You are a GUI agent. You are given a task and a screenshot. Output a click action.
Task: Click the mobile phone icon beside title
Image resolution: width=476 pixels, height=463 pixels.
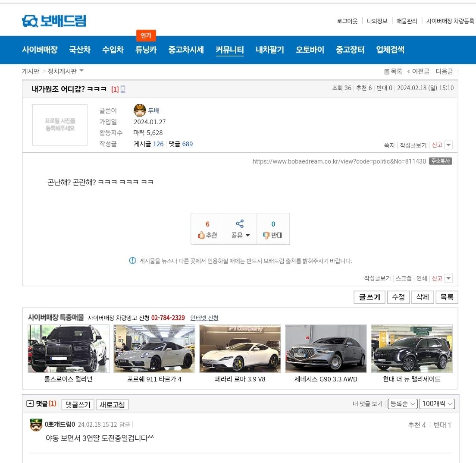click(123, 89)
